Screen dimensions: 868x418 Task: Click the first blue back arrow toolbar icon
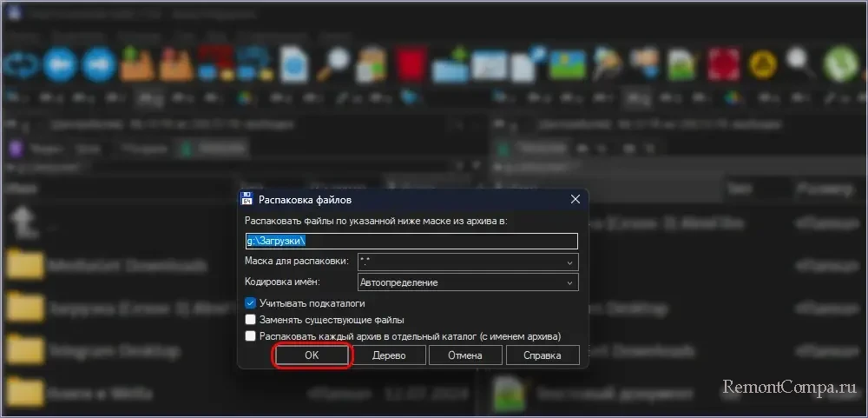click(x=58, y=65)
